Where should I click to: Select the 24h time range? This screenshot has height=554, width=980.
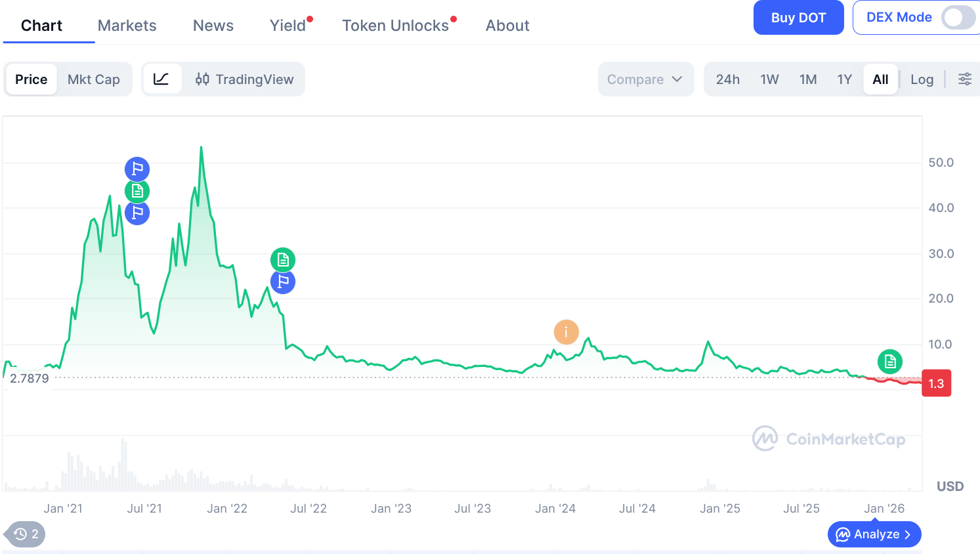727,79
